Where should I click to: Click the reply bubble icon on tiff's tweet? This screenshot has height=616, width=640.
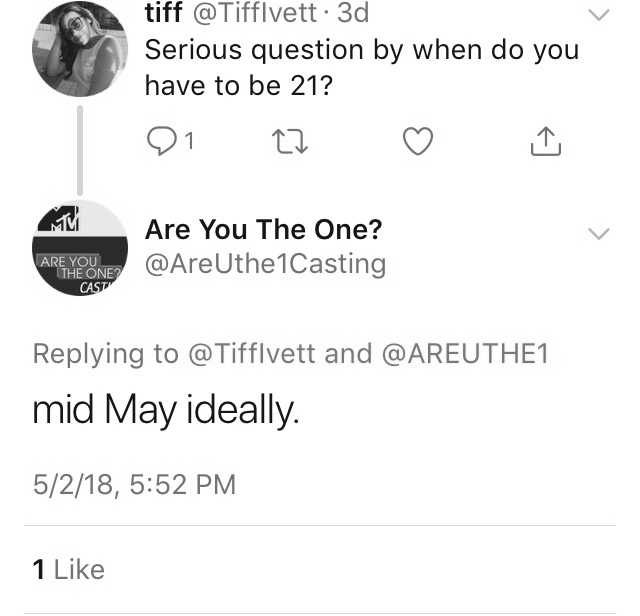(x=162, y=141)
